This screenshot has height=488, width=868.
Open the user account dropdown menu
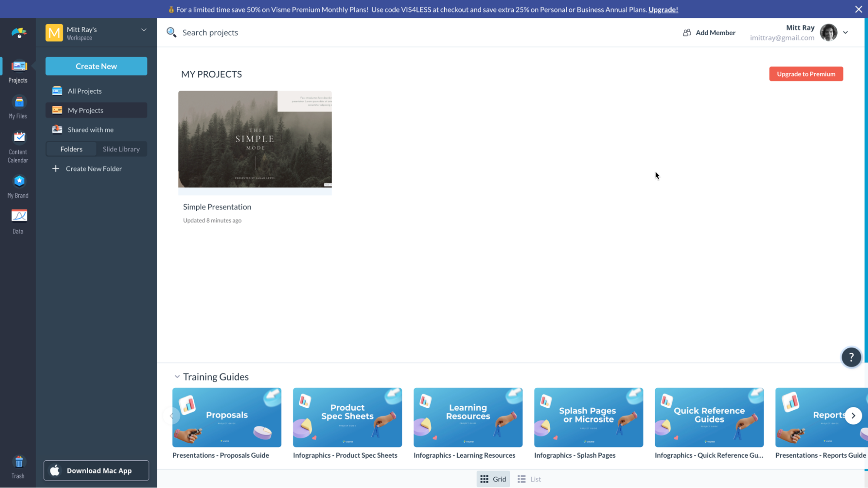(x=845, y=32)
